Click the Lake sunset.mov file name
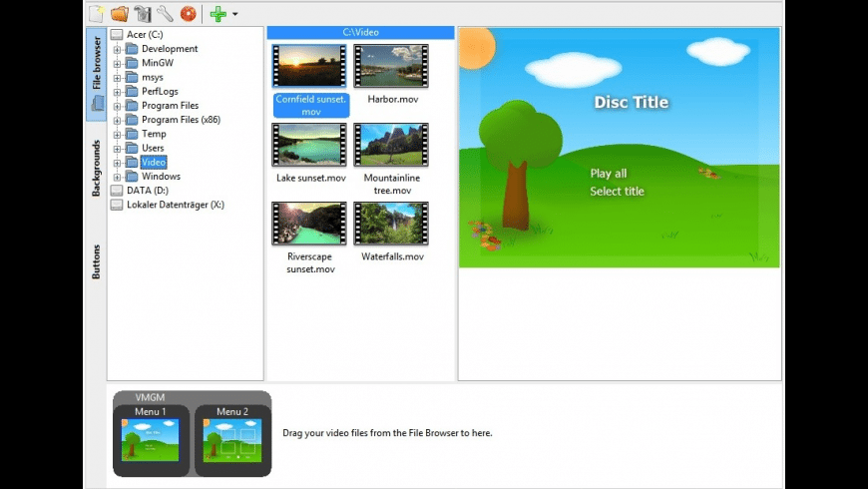This screenshot has height=489, width=868. pyautogui.click(x=310, y=178)
